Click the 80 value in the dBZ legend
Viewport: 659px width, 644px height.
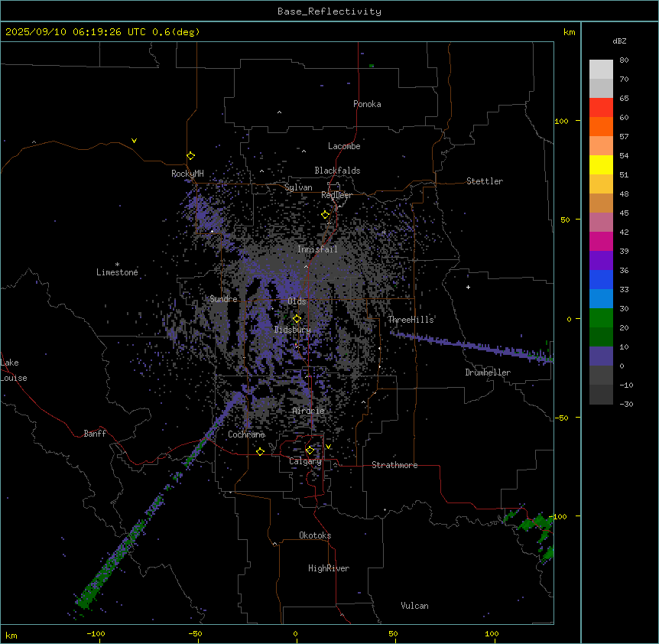click(624, 60)
